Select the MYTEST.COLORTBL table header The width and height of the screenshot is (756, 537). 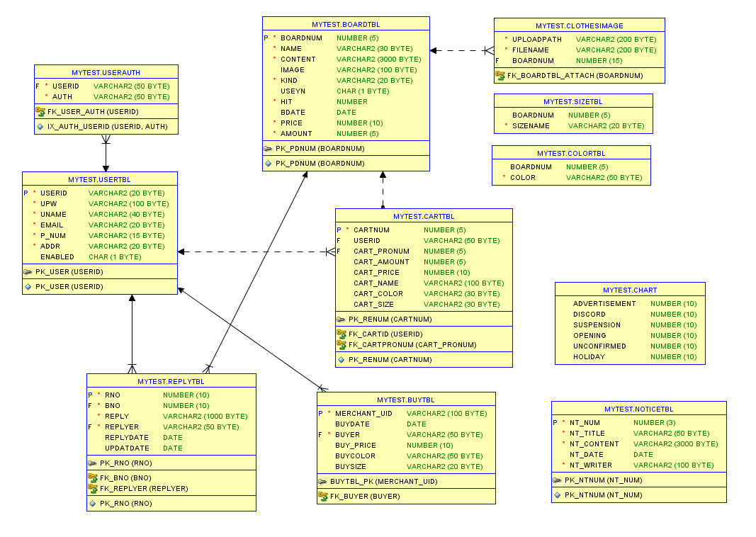click(570, 152)
